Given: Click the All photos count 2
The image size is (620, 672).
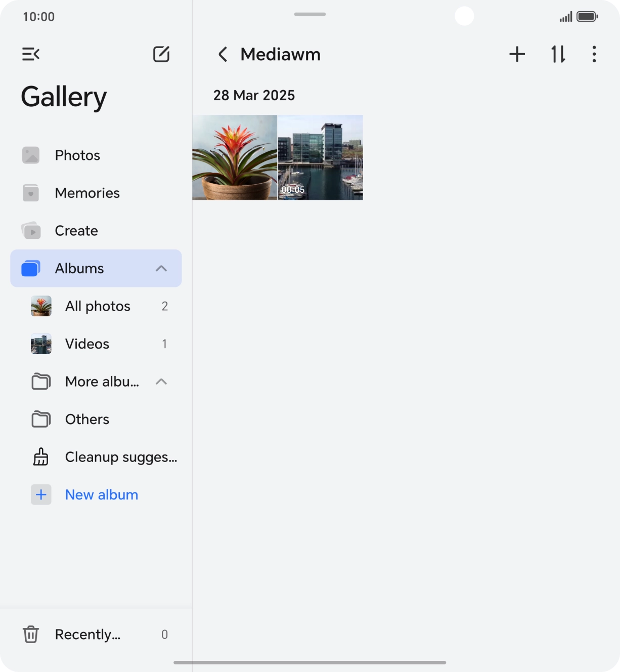Looking at the screenshot, I should click(165, 306).
